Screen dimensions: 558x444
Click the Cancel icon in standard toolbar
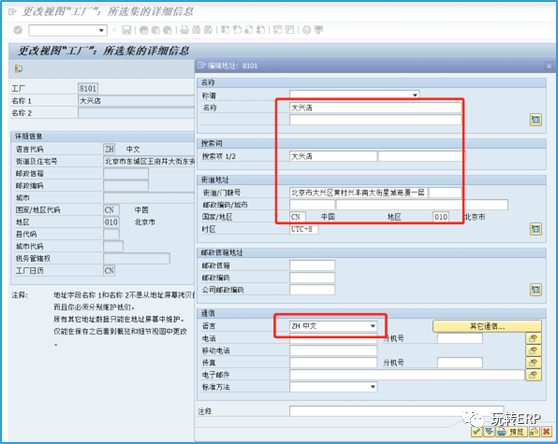pyautogui.click(x=167, y=30)
